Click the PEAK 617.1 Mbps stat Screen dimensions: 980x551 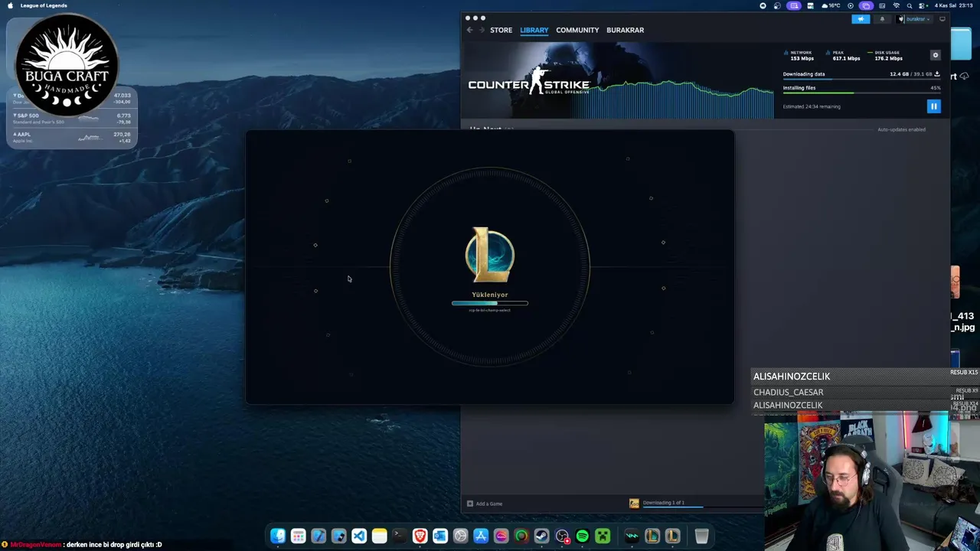tap(844, 55)
